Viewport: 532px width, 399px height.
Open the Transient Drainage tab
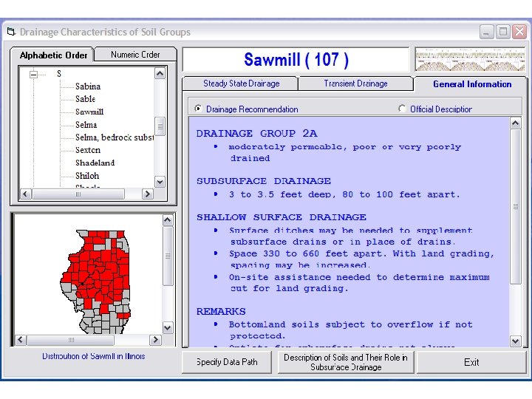pyautogui.click(x=355, y=83)
